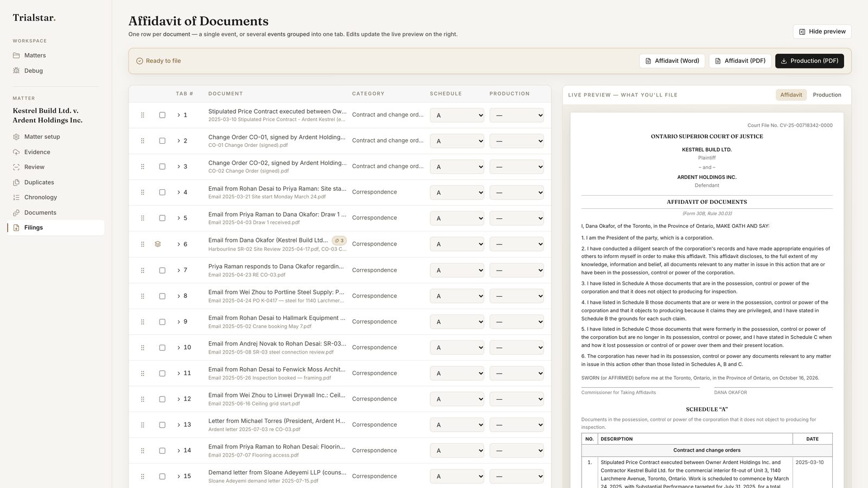Switch preview to Affidavit tab

(791, 95)
